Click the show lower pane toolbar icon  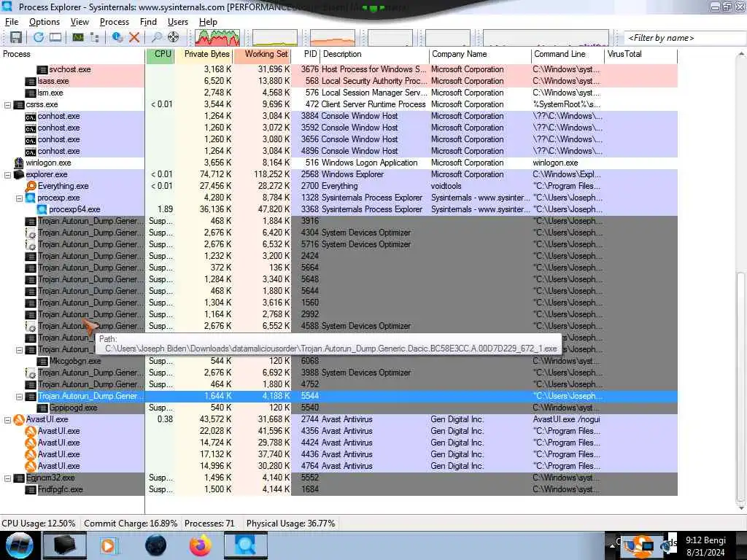click(55, 38)
